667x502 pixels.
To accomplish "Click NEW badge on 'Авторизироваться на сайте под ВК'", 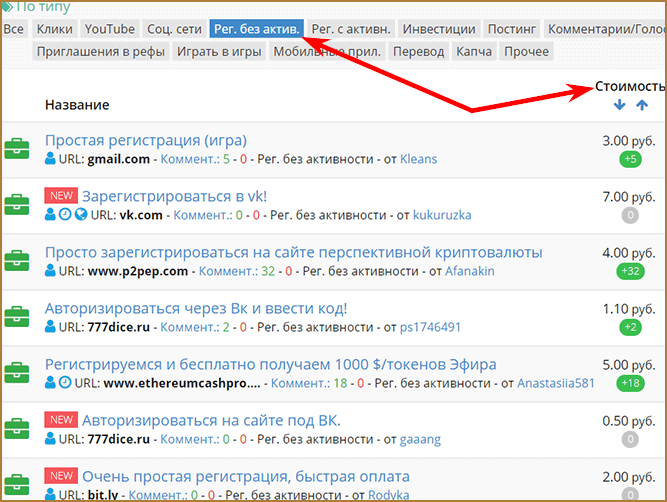I will coord(61,420).
